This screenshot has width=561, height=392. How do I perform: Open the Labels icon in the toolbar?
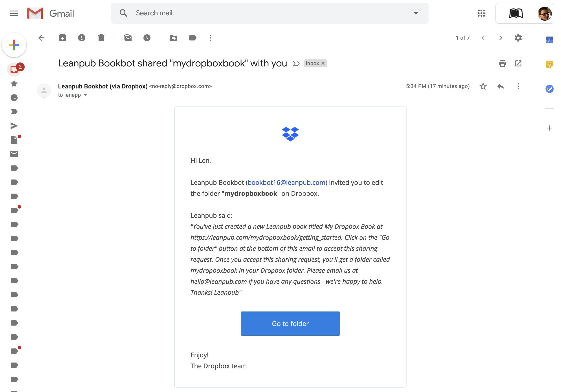tap(192, 38)
